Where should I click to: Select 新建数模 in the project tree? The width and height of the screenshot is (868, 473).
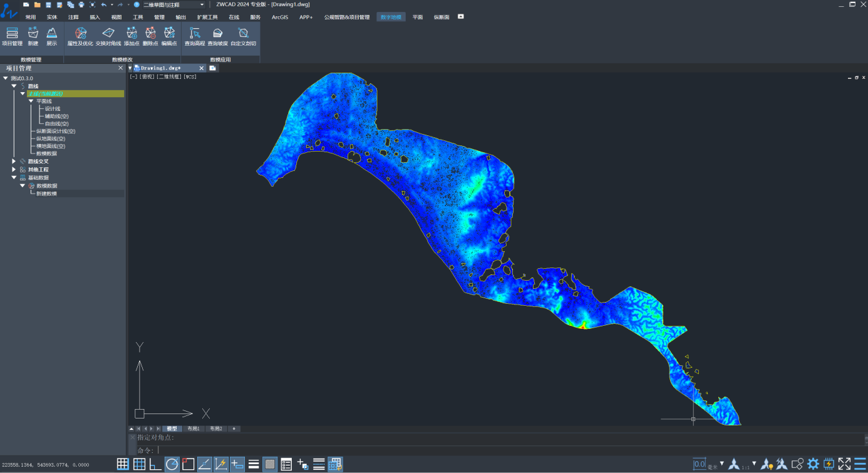46,194
